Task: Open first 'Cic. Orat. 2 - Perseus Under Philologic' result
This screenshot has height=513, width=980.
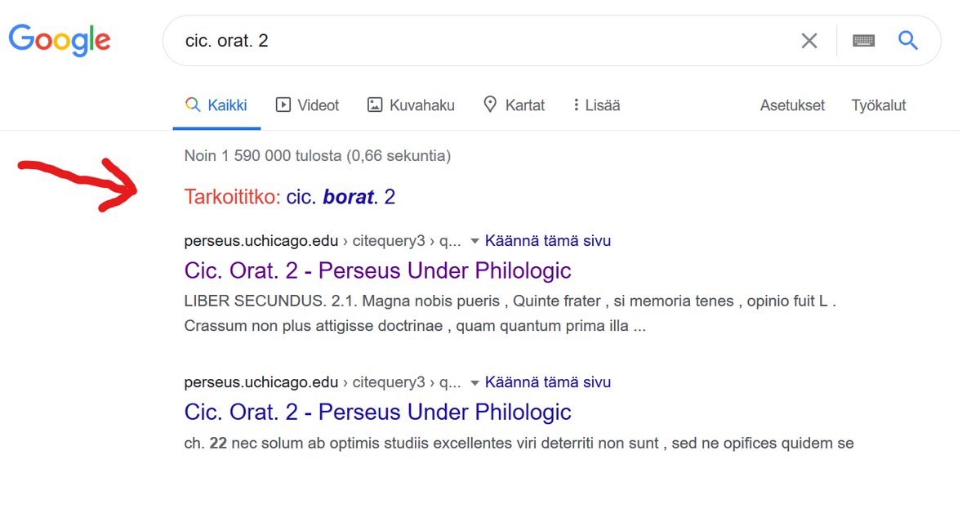Action: tap(377, 270)
